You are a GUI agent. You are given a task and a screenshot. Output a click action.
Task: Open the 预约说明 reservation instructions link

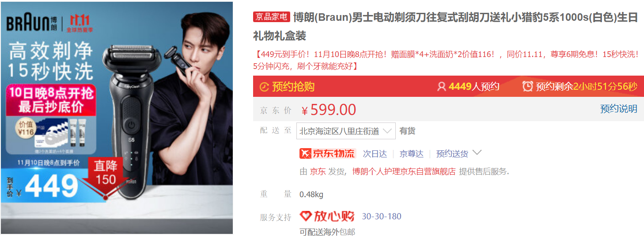click(x=618, y=109)
